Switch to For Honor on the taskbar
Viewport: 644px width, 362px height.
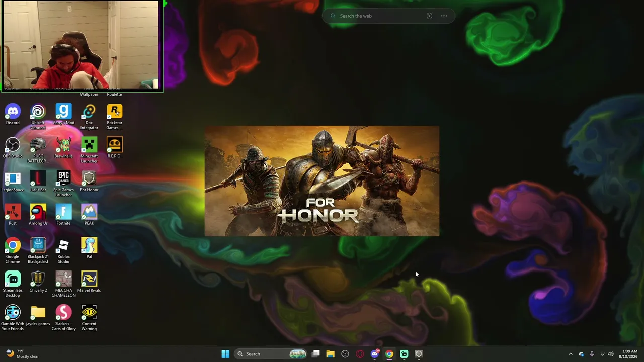point(419,354)
